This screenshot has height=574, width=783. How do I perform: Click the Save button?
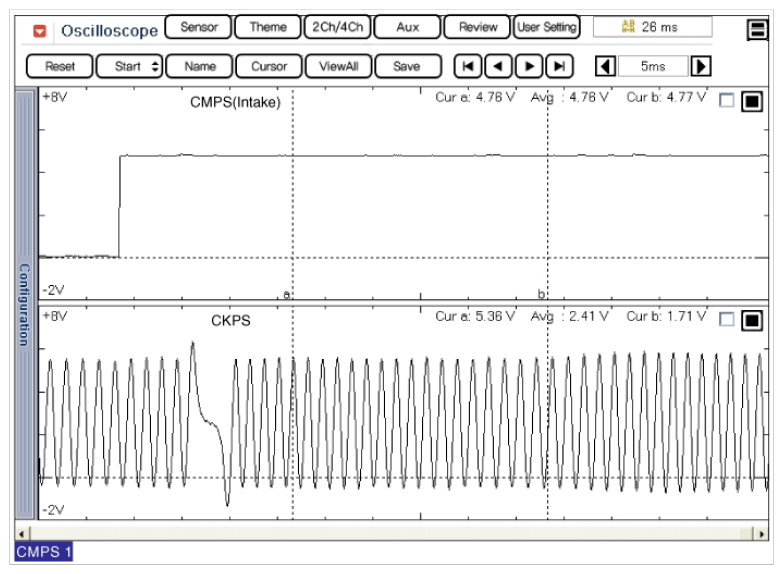tap(406, 67)
